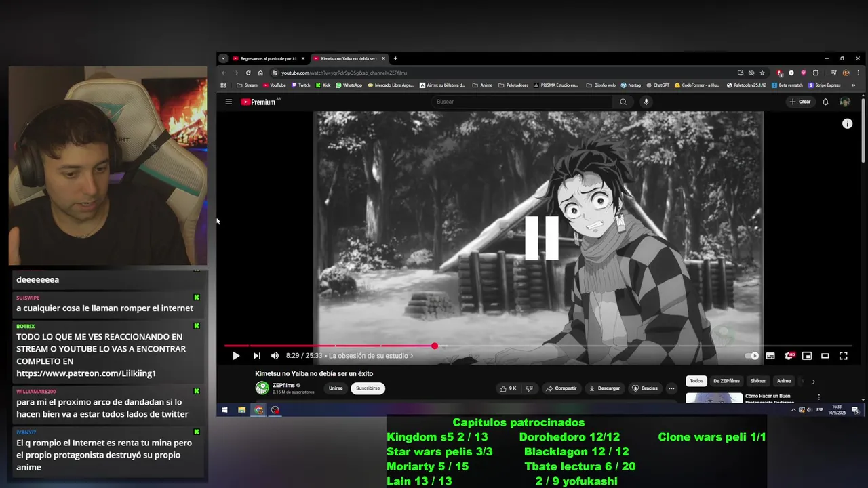Open site information icon in address bar
Screen dimensions: 868x488
[275, 73]
